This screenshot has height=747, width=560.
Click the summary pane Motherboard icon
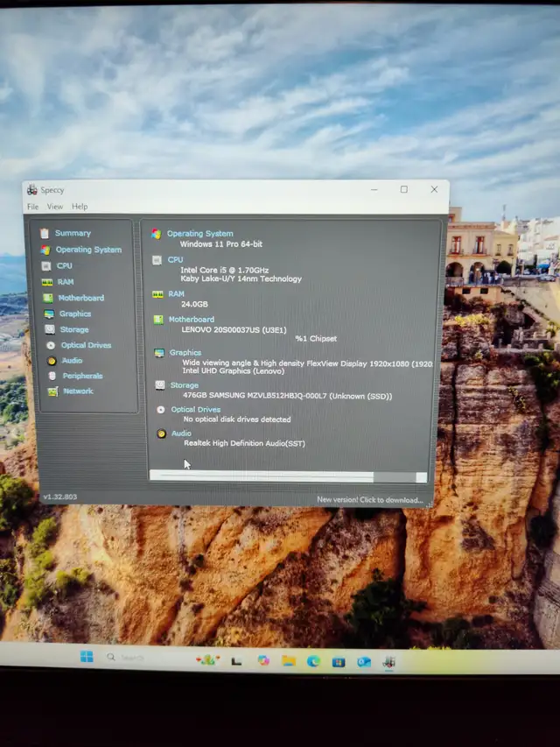point(158,320)
